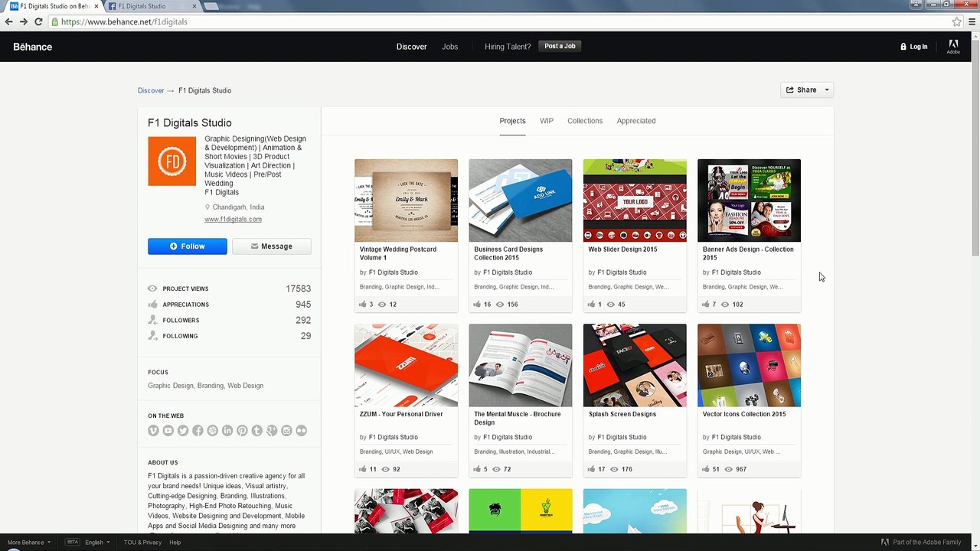Click the eye icon beside Project Views
Viewport: 980px width, 551px height.
pos(152,289)
